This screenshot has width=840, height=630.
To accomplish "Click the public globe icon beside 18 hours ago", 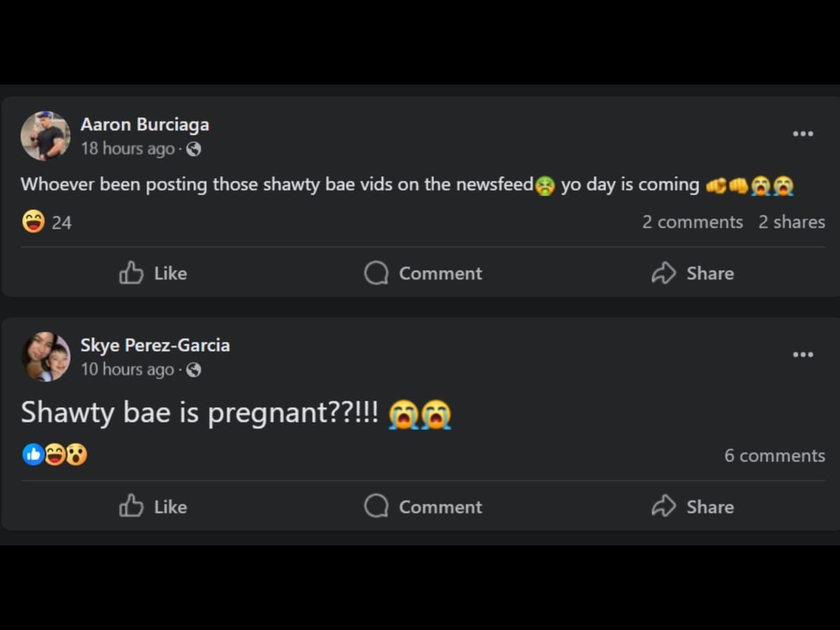I will [x=194, y=149].
